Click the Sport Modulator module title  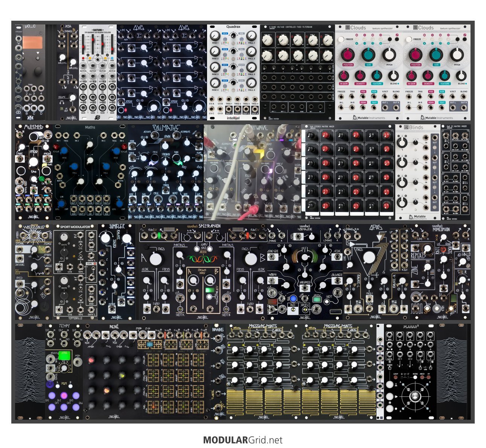pyautogui.click(x=75, y=227)
